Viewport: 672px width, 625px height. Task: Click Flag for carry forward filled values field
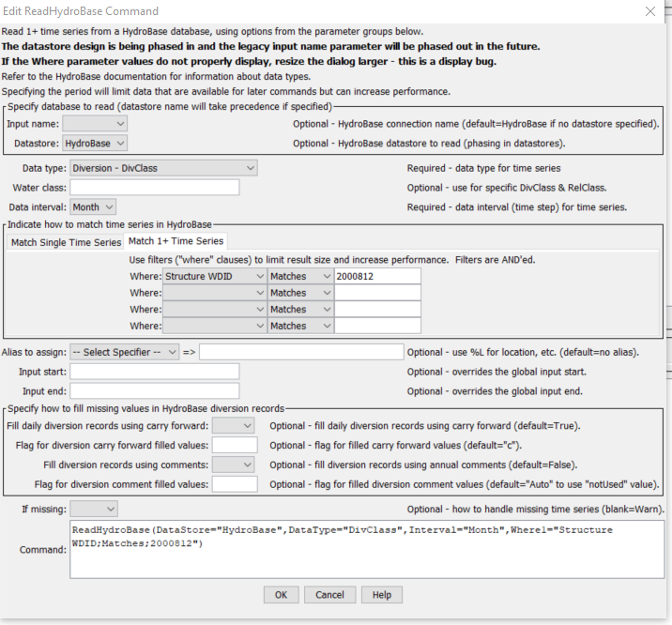click(x=235, y=445)
